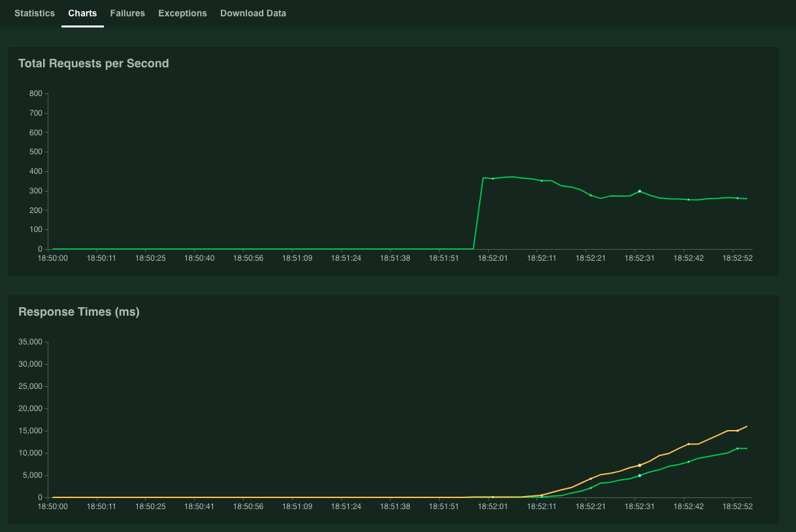The height and width of the screenshot is (532, 796).
Task: Select green response line point at 18:52:52
Action: click(x=737, y=448)
